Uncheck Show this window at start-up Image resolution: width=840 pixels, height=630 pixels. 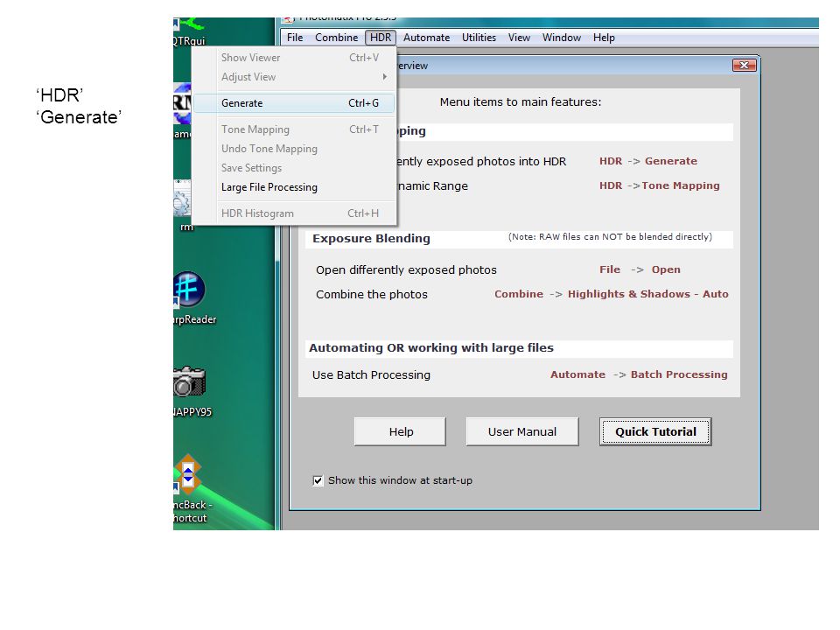[318, 480]
